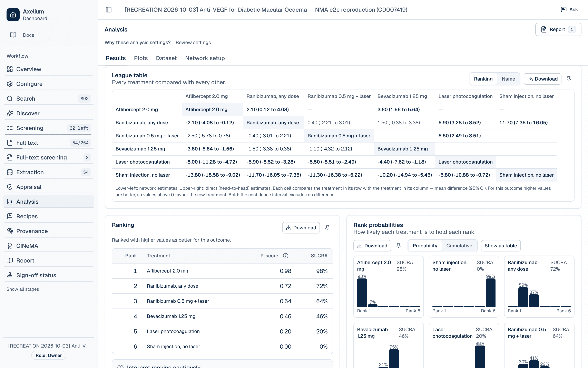Show rank probabilities as table
Screen dimensions: 588x368
(x=501, y=246)
